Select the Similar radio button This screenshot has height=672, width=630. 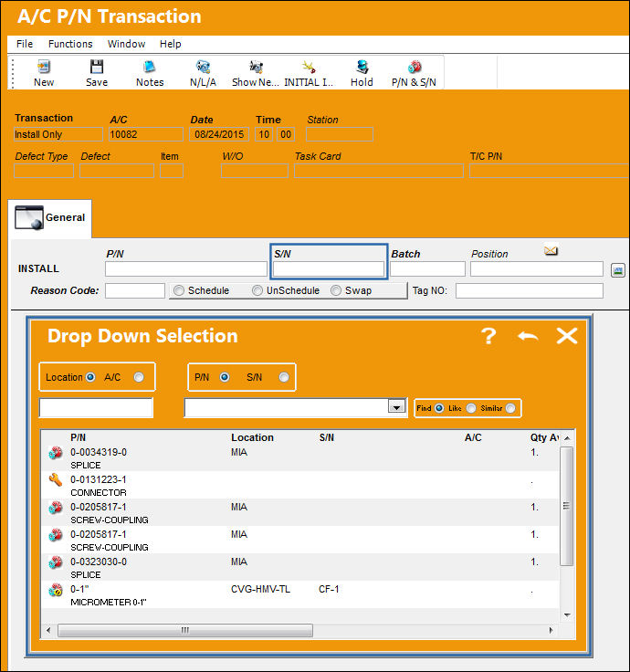point(510,408)
